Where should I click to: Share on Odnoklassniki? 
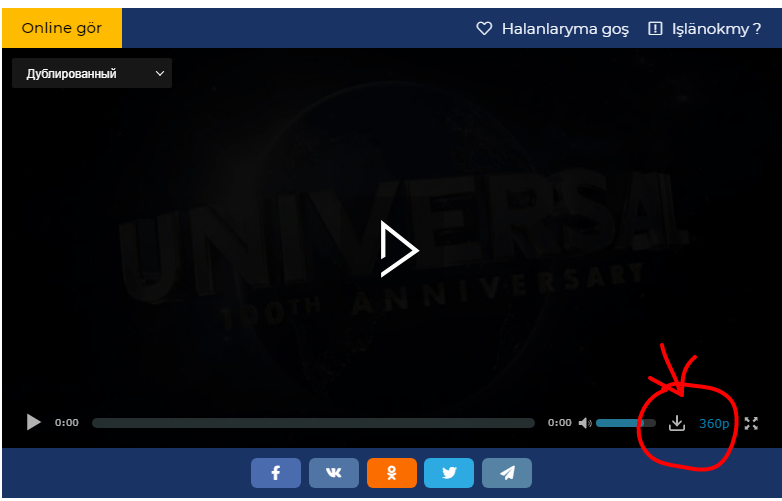point(391,473)
